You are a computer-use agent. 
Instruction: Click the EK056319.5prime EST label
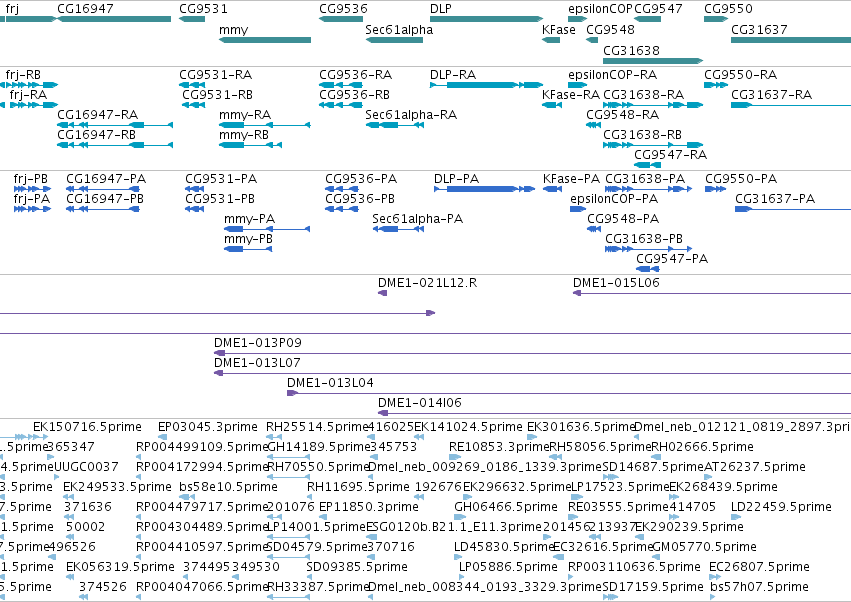120,567
